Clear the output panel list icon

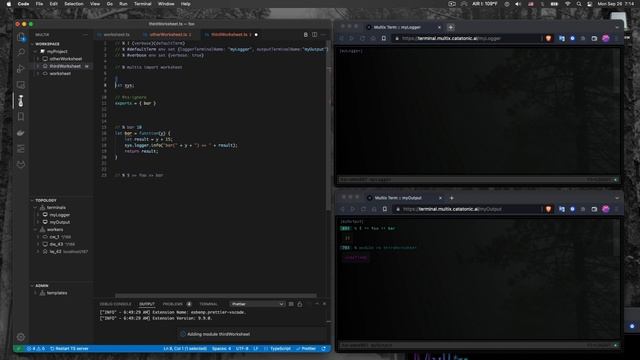(291, 304)
